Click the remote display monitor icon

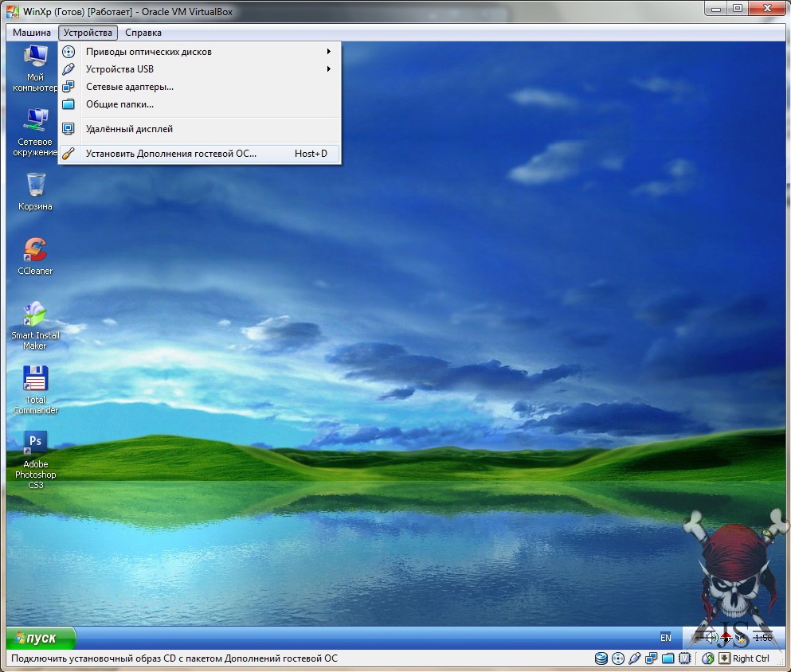point(69,129)
